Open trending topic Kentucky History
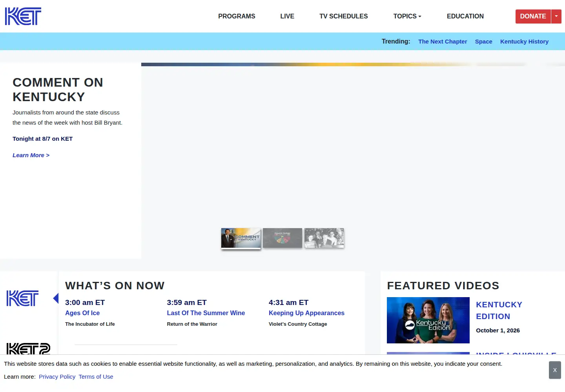This screenshot has width=565, height=392. click(x=524, y=42)
